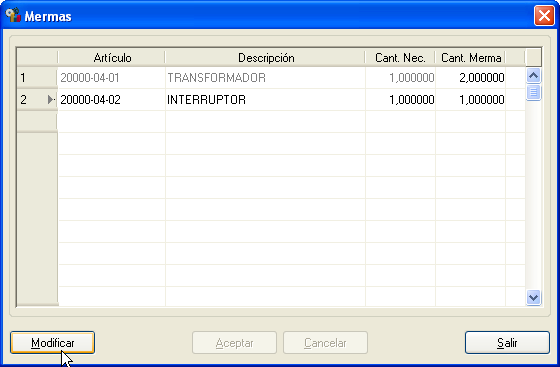Click the scroll up arrow of the grid
This screenshot has height=367, width=560.
click(x=533, y=76)
